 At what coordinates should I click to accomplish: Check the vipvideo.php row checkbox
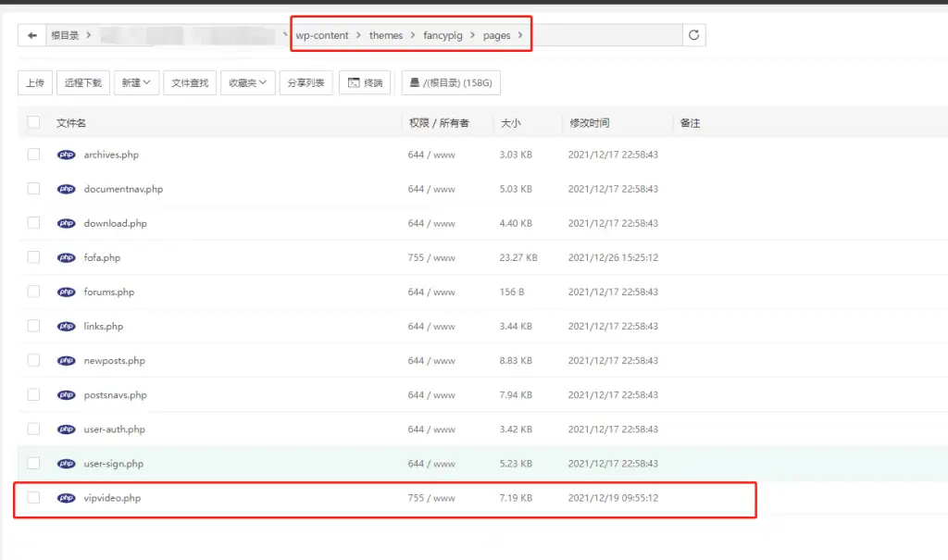click(x=33, y=497)
